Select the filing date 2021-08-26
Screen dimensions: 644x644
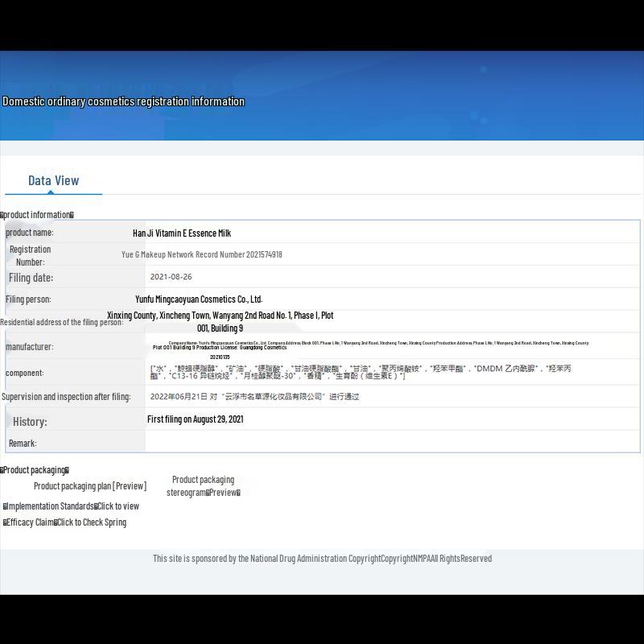coord(171,277)
